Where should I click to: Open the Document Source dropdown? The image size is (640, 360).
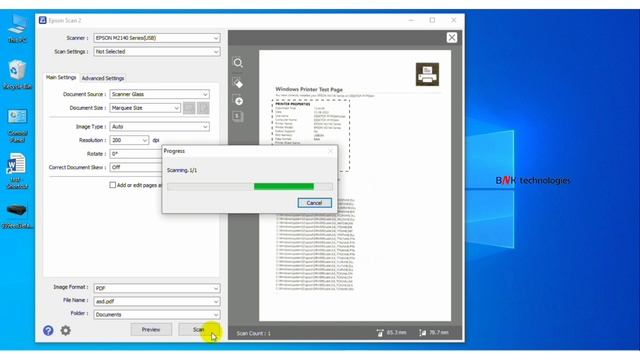pos(160,94)
